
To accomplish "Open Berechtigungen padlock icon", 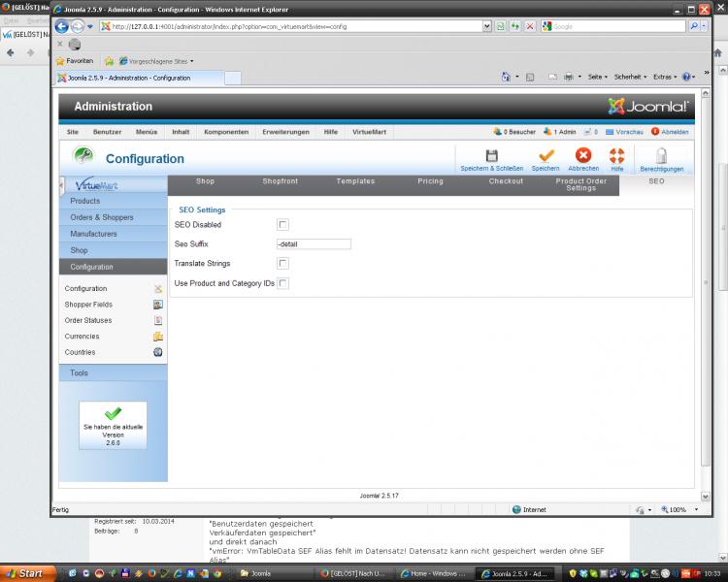I will click(661, 155).
